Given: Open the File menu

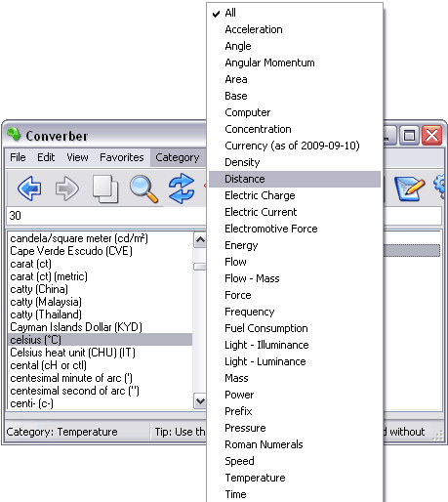Looking at the screenshot, I should (18, 157).
